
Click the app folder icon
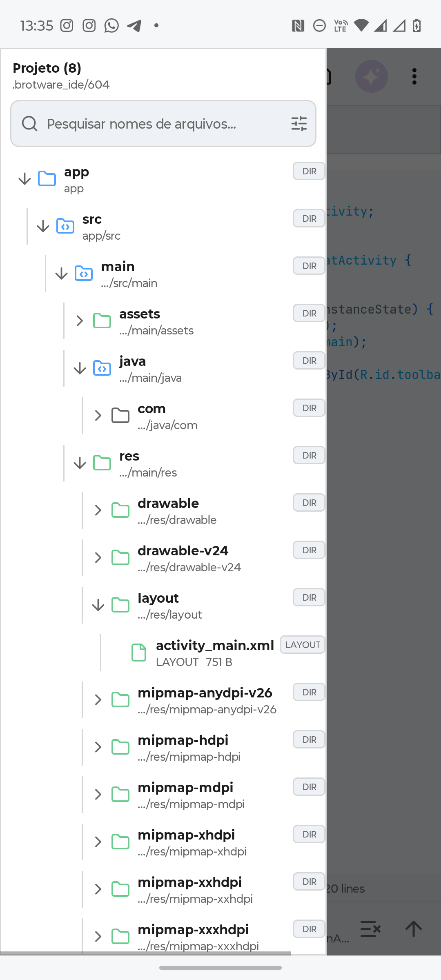(x=47, y=178)
